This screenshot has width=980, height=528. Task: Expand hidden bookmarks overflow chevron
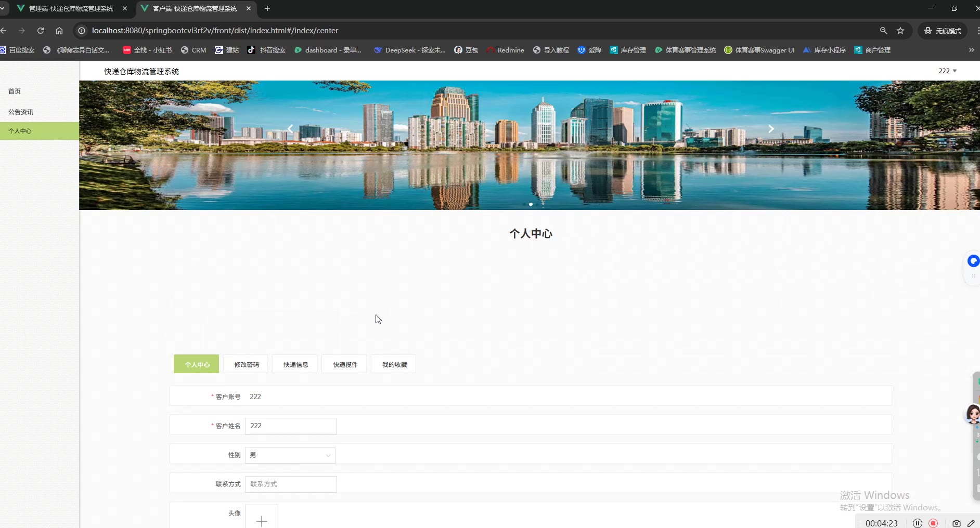click(x=971, y=50)
